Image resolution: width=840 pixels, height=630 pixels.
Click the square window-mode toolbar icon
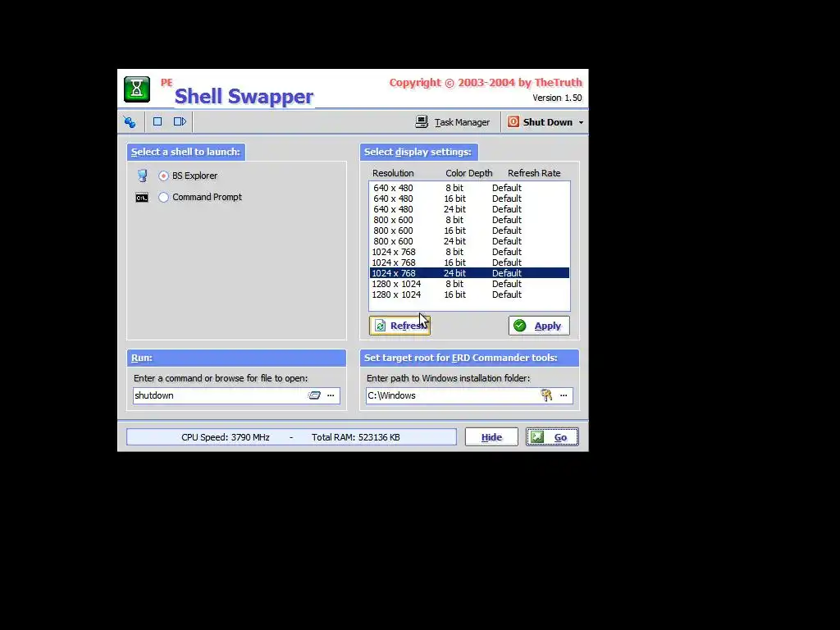[157, 121]
